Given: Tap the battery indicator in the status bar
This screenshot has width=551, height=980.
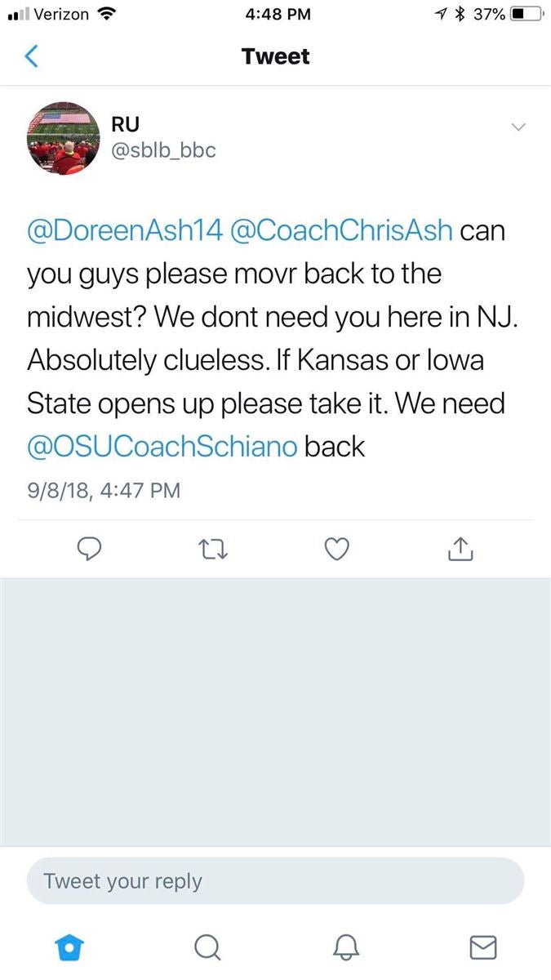Looking at the screenshot, I should [527, 14].
